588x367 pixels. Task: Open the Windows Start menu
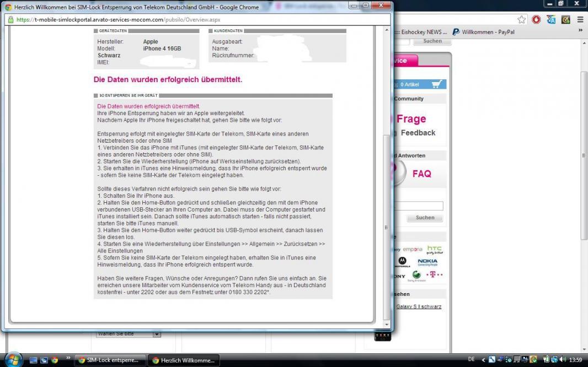(x=13, y=360)
